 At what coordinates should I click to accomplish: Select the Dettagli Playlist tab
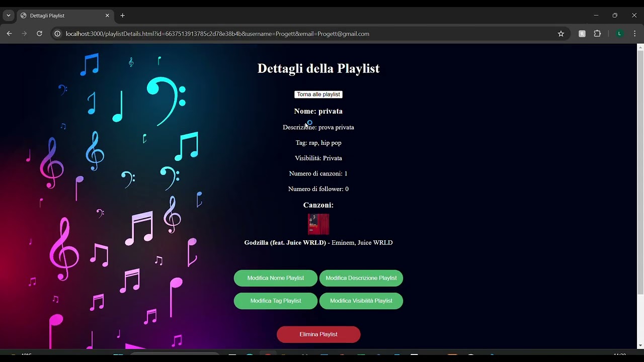(x=65, y=16)
